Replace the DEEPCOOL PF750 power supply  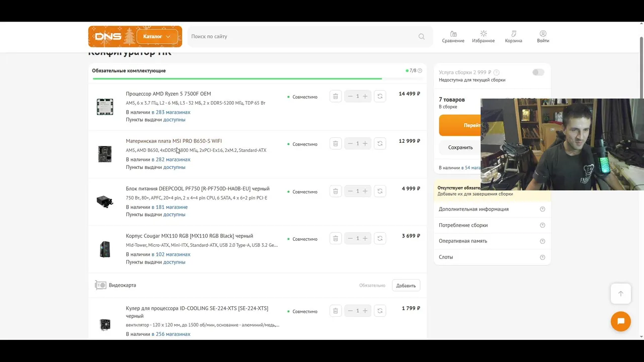click(x=380, y=191)
